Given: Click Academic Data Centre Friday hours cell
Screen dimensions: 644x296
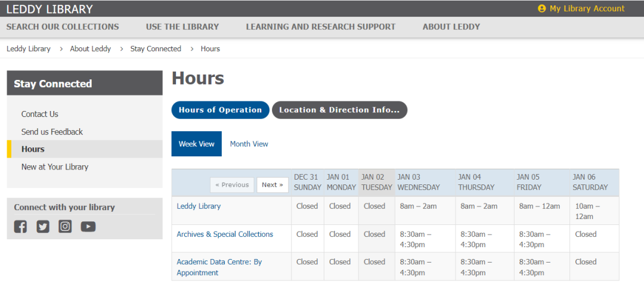Looking at the screenshot, I should point(541,266).
